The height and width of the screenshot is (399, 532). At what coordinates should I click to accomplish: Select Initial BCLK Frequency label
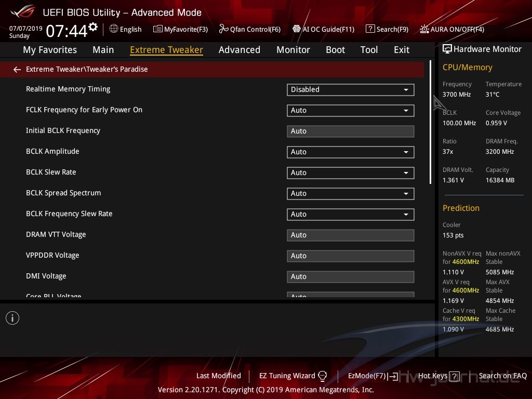63,130
